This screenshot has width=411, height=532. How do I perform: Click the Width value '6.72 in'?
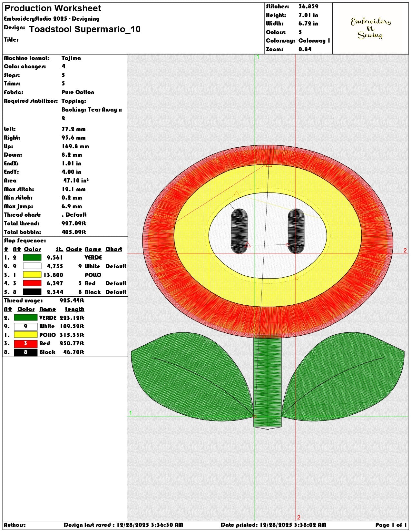pyautogui.click(x=308, y=24)
